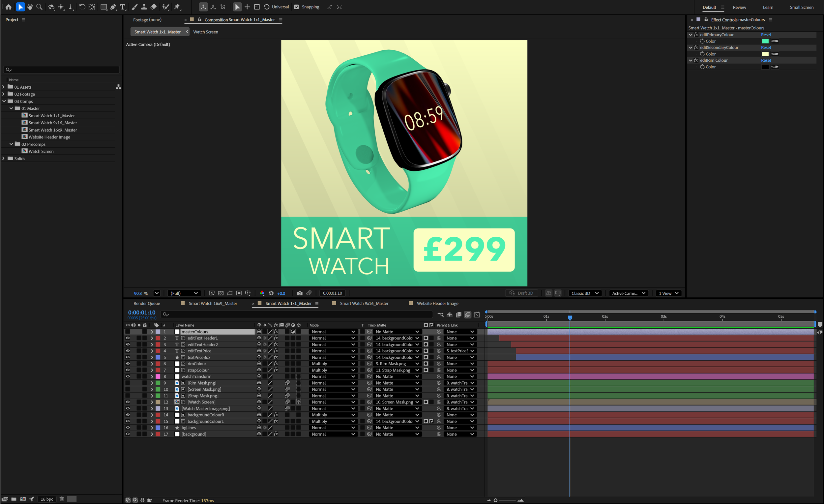Open the Review workspace
Screen dimensions: 824x504
pyautogui.click(x=739, y=7)
